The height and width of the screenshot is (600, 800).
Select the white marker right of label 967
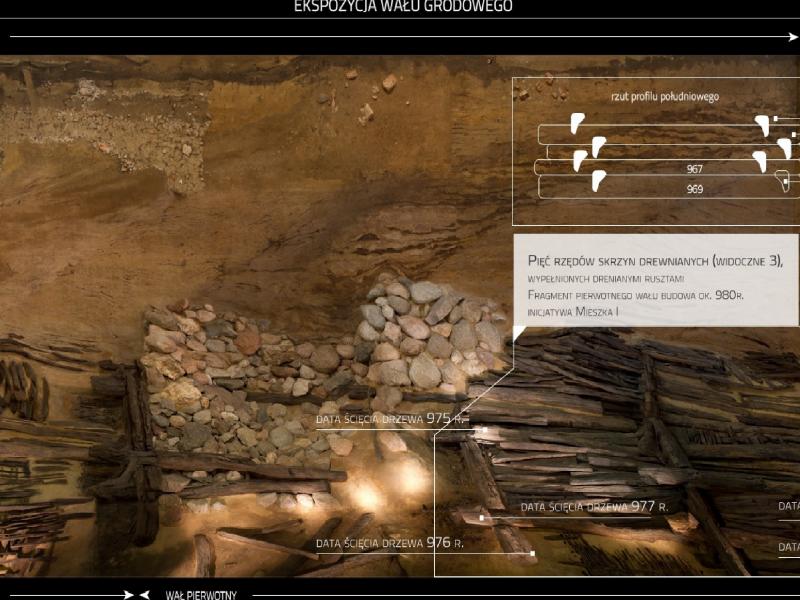pos(760,160)
